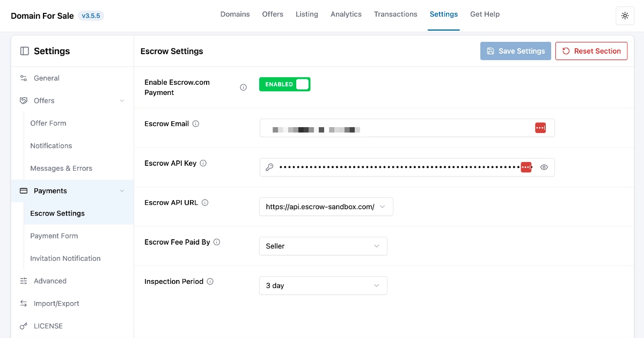Go to the Domains tab
Image resolution: width=644 pixels, height=338 pixels.
(235, 14)
